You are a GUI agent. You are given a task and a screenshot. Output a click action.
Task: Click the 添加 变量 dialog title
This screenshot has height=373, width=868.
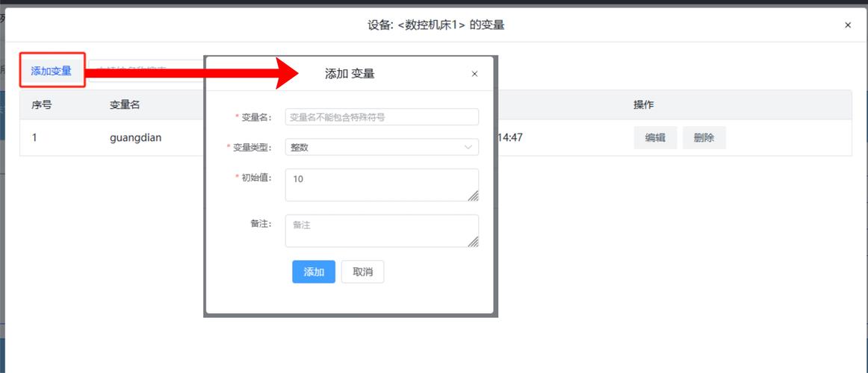[350, 74]
